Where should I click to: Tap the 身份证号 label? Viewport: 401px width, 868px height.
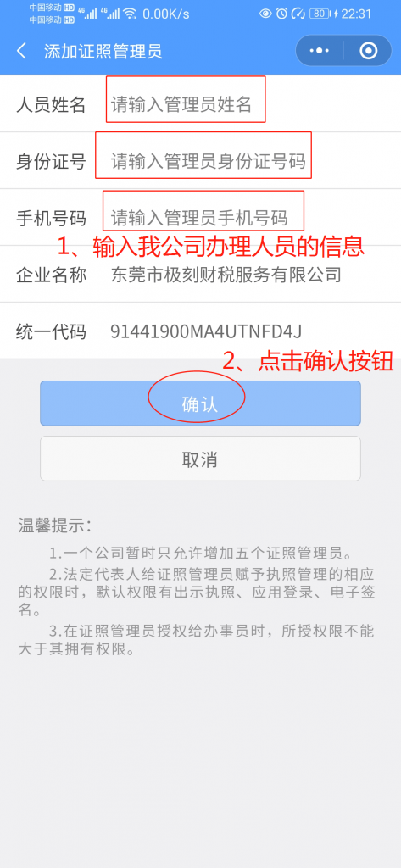51,161
